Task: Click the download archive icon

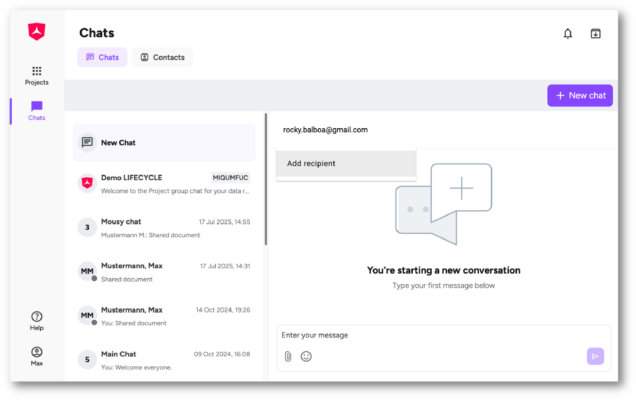Action: 596,33
